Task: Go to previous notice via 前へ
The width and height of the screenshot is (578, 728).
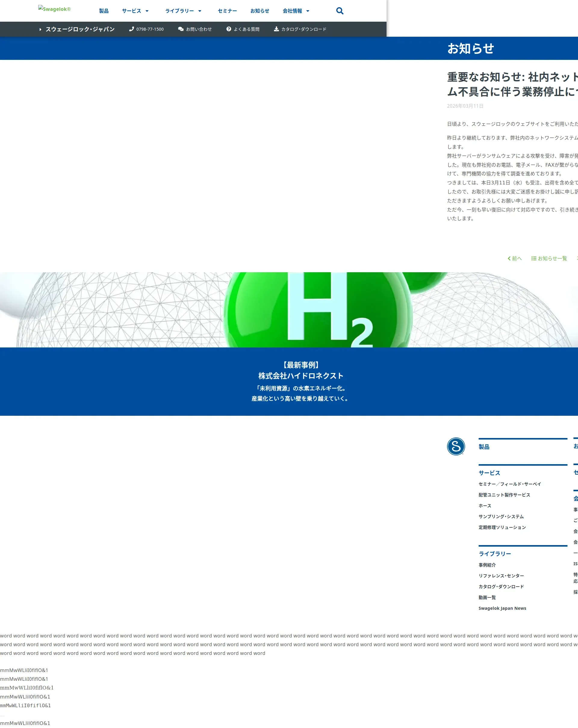Action: click(x=514, y=258)
